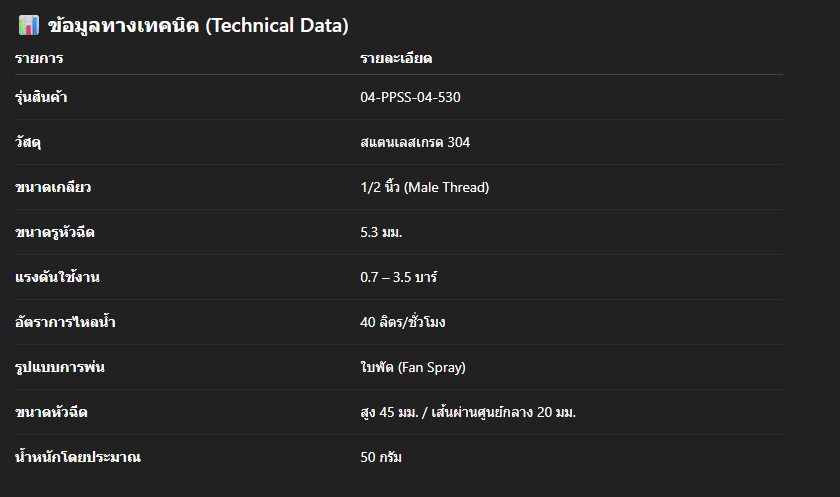The image size is (840, 497).
Task: Select the "รุ่นสินค้า" row label
Action: (x=41, y=97)
